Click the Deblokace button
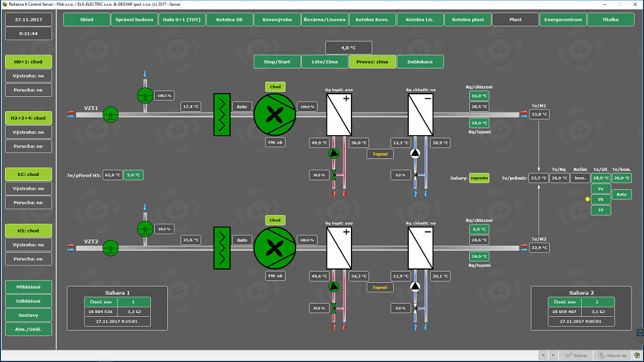This screenshot has width=644, height=362. [419, 62]
